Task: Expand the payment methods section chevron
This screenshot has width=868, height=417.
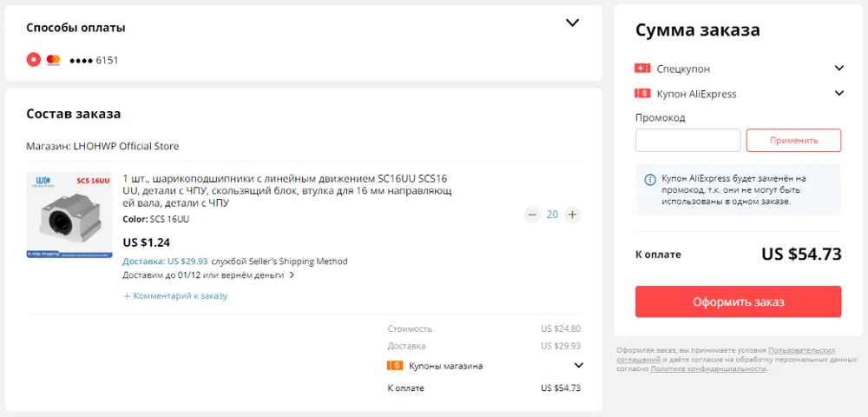Action: pyautogui.click(x=572, y=23)
